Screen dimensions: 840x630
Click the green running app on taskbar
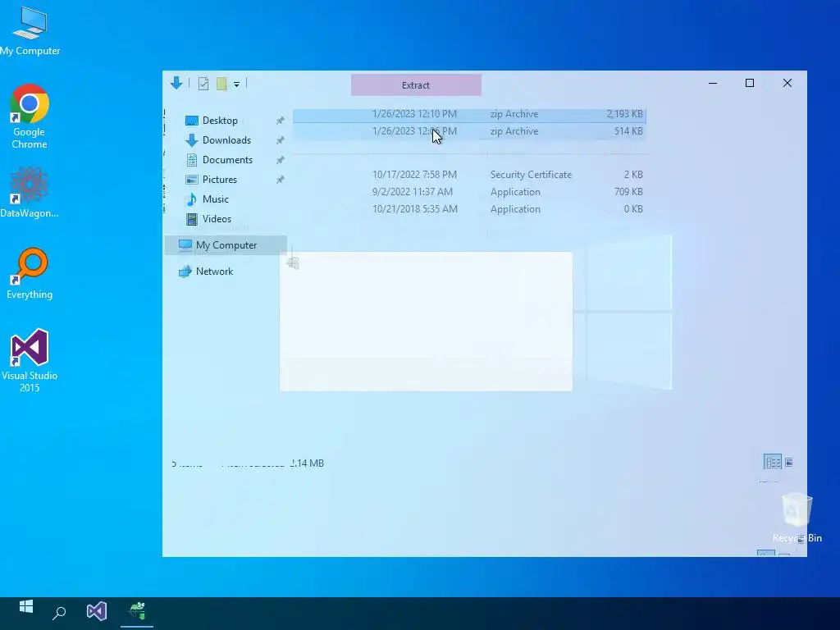point(137,611)
